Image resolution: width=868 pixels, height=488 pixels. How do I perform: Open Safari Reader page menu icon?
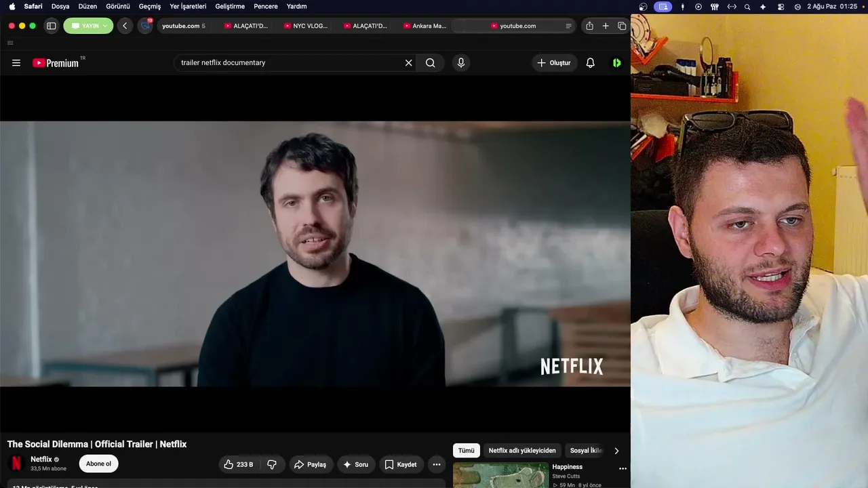tap(568, 26)
